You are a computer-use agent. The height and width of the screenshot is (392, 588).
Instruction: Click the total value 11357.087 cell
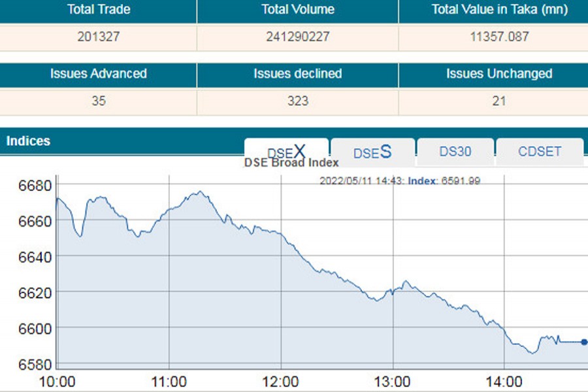click(499, 37)
